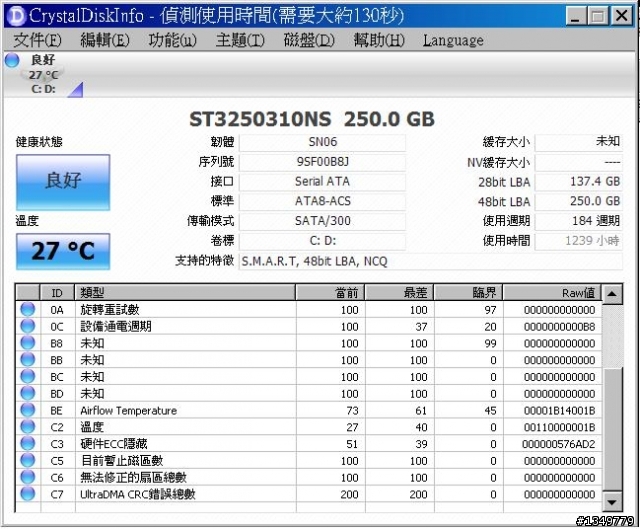Click the 當前 column header

point(330,293)
